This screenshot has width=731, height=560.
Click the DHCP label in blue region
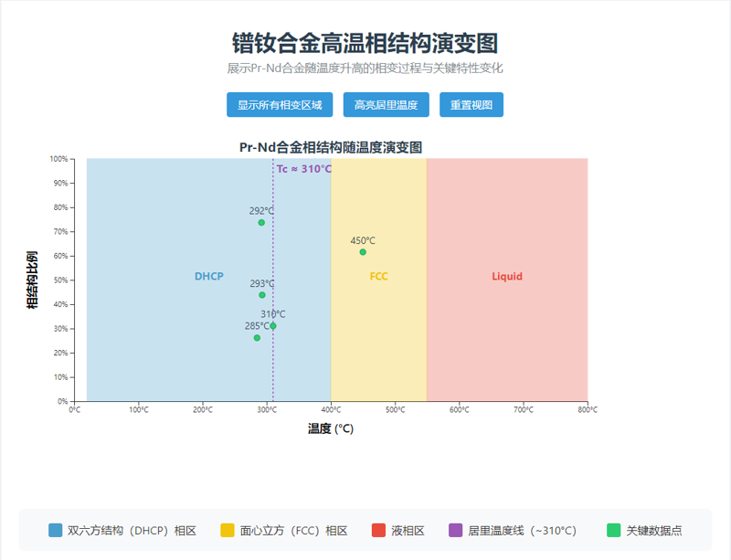click(x=208, y=277)
